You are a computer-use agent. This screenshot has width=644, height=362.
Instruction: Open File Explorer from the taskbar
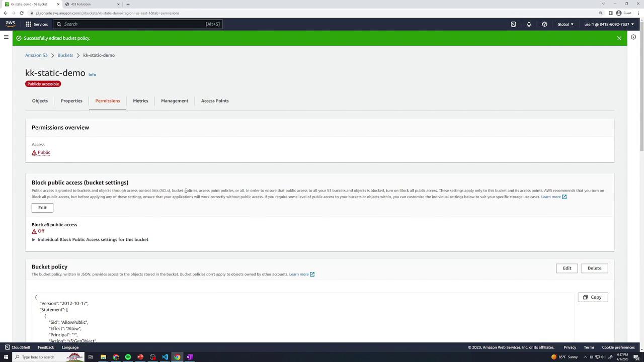pos(103,357)
